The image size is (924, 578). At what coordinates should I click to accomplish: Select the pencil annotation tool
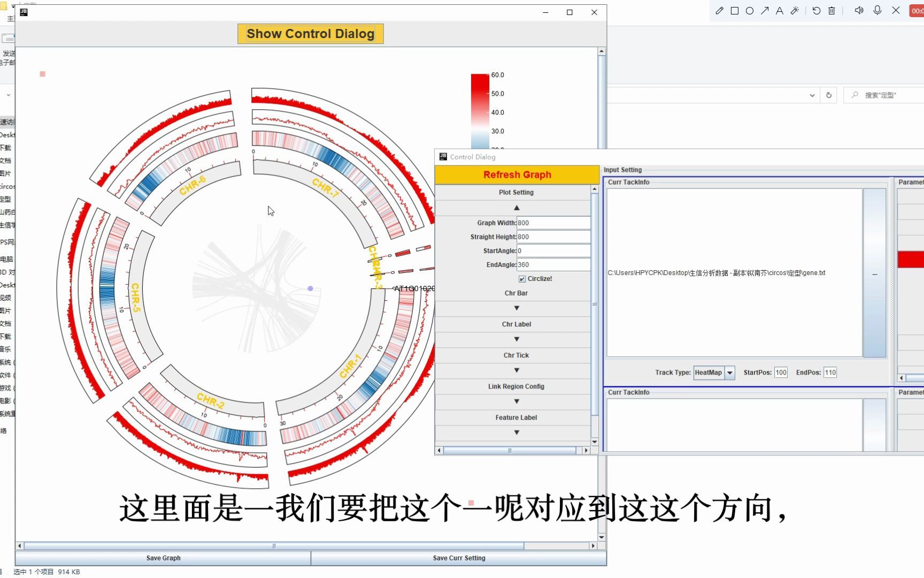(719, 11)
